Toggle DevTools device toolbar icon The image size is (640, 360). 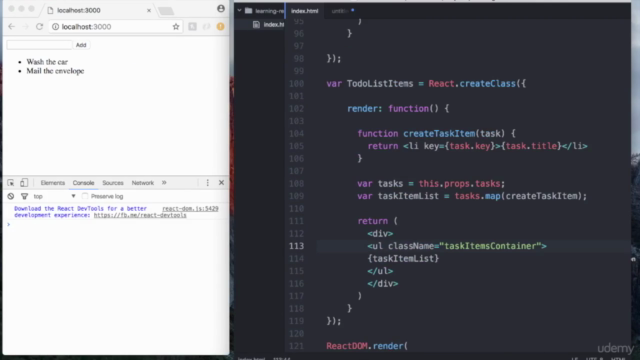[24, 183]
